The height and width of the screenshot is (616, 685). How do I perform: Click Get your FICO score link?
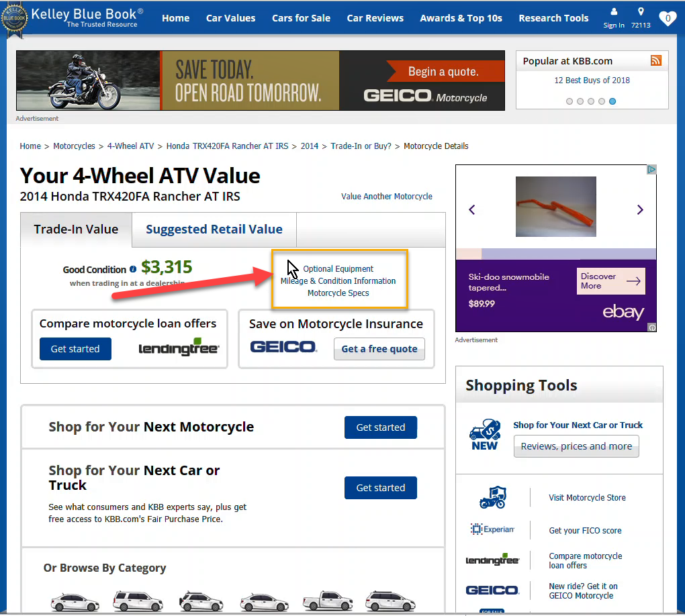[585, 530]
